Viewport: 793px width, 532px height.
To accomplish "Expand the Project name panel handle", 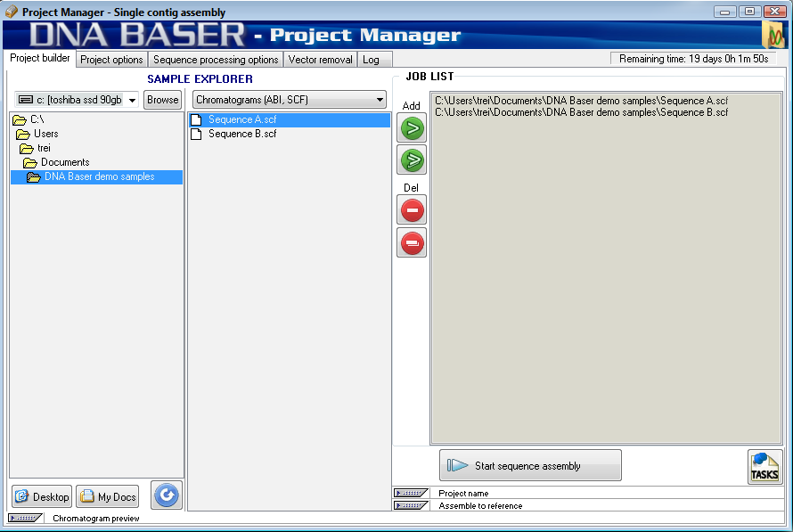I will pyautogui.click(x=411, y=493).
